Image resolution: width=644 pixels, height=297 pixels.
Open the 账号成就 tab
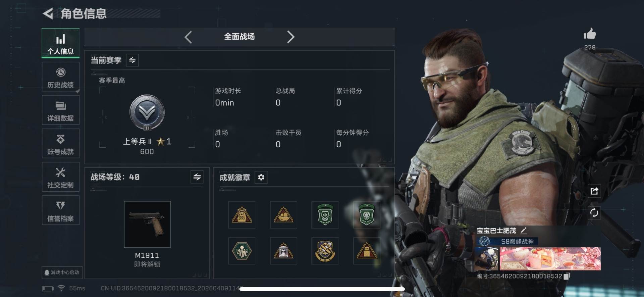61,144
